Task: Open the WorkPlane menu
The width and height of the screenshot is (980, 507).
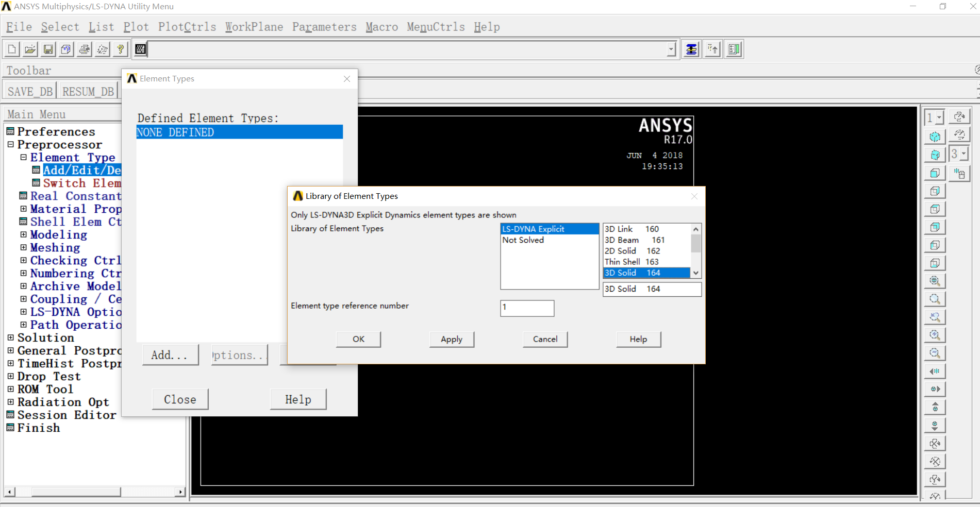Action: click(254, 27)
